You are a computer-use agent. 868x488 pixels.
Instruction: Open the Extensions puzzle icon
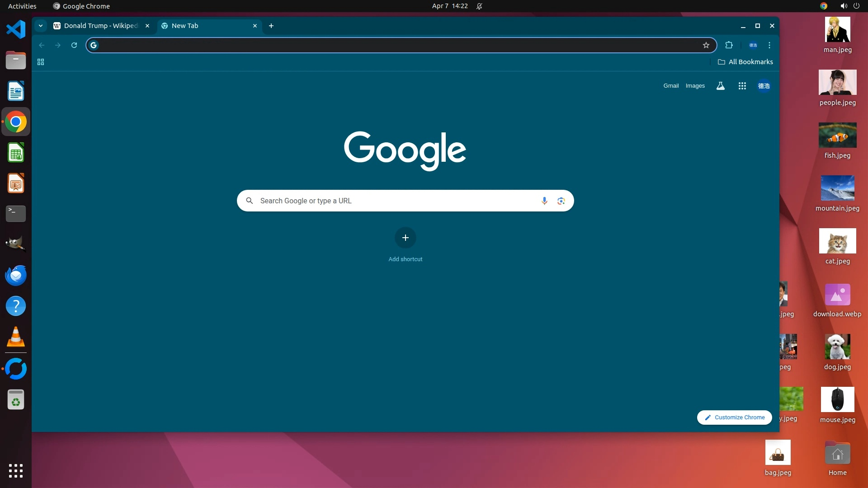(x=729, y=45)
